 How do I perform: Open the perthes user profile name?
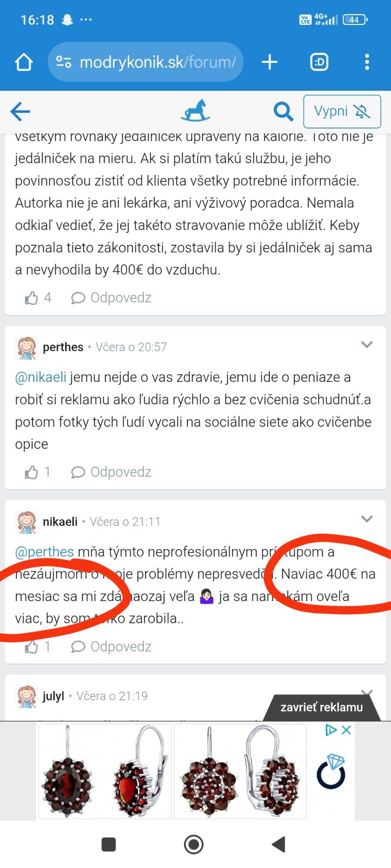(x=63, y=347)
